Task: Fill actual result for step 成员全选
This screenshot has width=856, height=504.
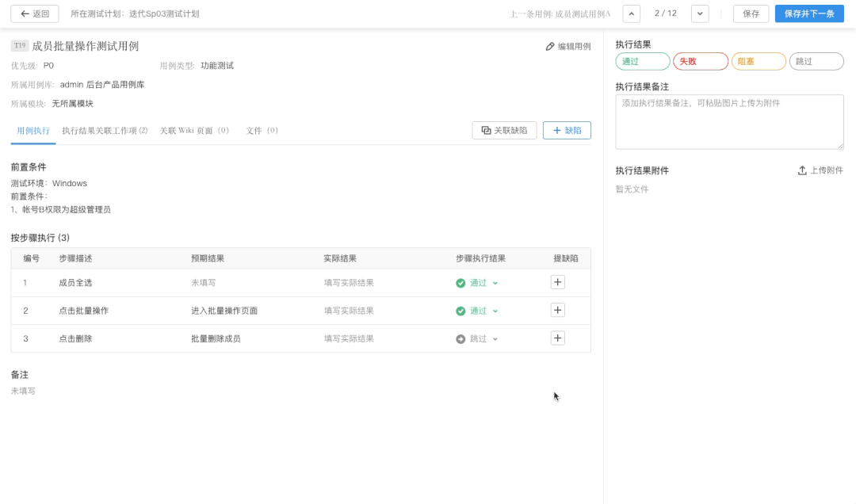Action: tap(349, 283)
